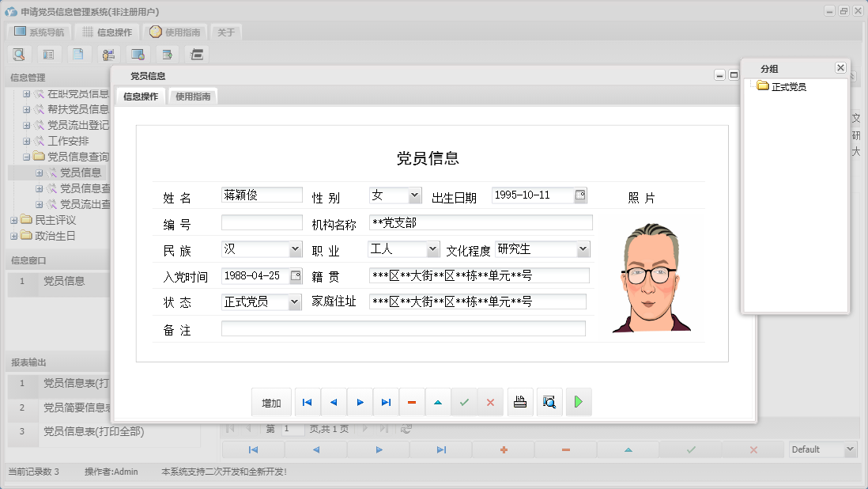Click the 增加 add button
Image resolution: width=868 pixels, height=489 pixels.
pos(271,402)
